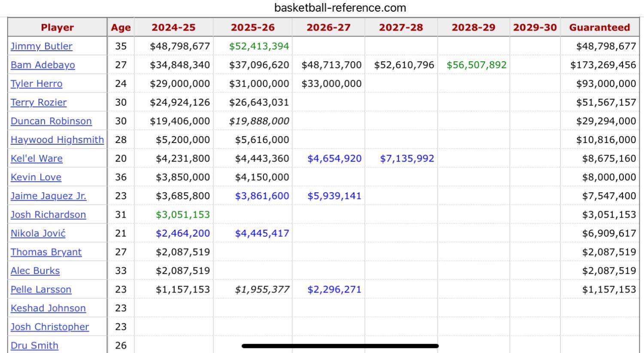
Task: Click the Keshad Johnson link
Action: point(48,308)
